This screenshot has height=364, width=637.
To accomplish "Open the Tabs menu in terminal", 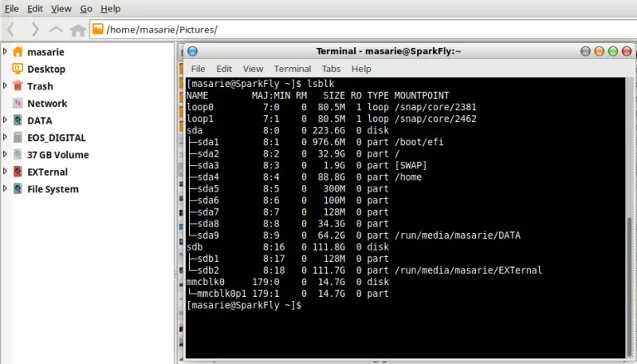I will click(x=331, y=69).
